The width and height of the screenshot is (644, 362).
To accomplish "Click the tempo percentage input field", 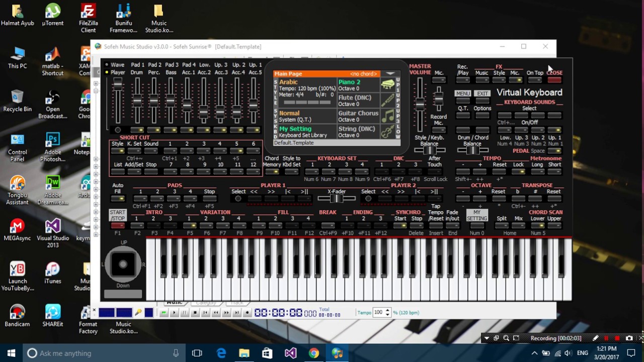I will tap(378, 313).
